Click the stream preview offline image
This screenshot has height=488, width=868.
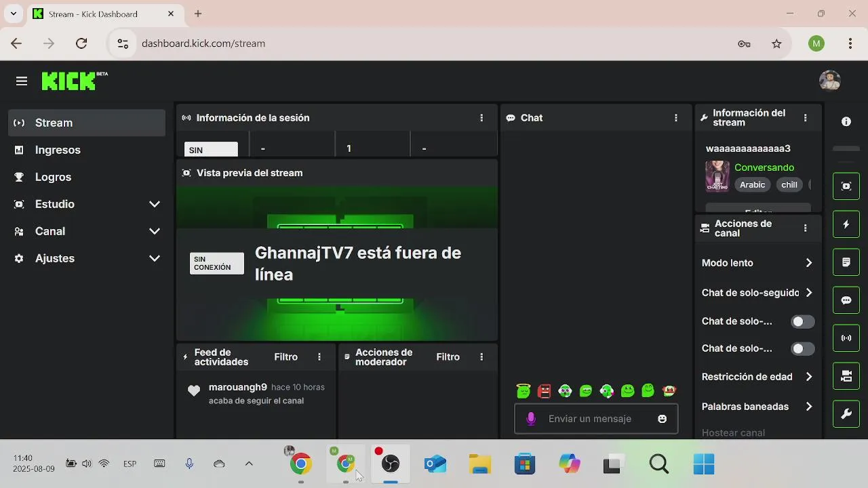tap(337, 264)
